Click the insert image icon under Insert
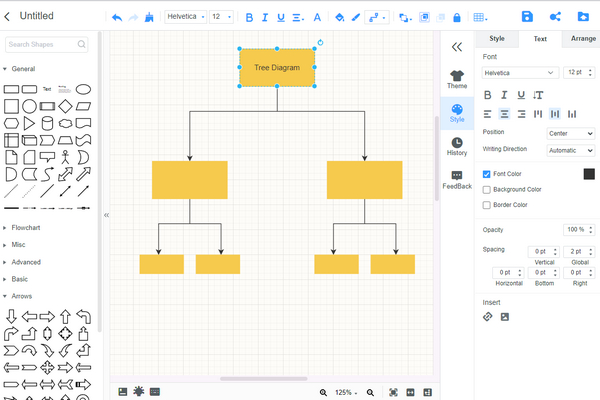 tap(505, 317)
